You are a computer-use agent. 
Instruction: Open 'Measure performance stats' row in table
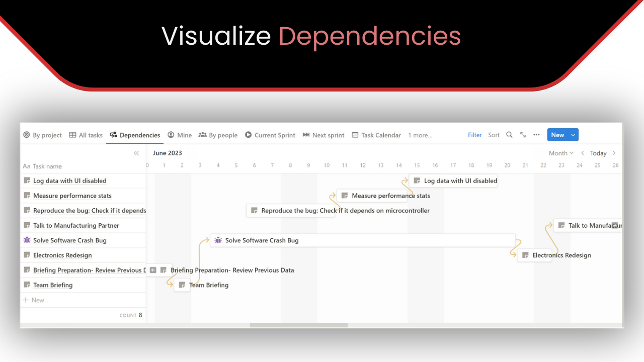(83, 196)
